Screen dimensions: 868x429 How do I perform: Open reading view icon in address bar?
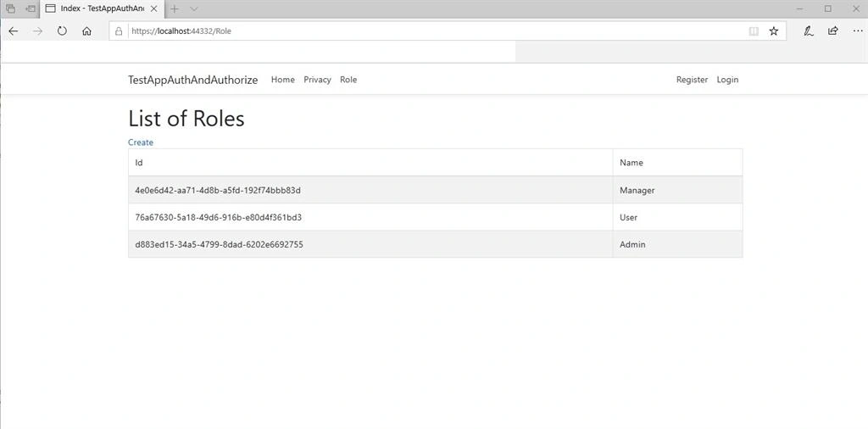tap(754, 31)
